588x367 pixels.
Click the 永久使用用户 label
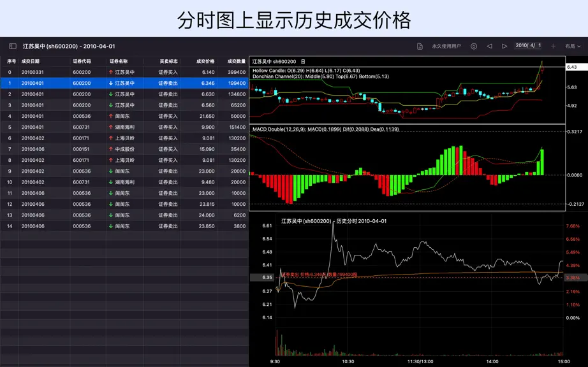click(446, 46)
